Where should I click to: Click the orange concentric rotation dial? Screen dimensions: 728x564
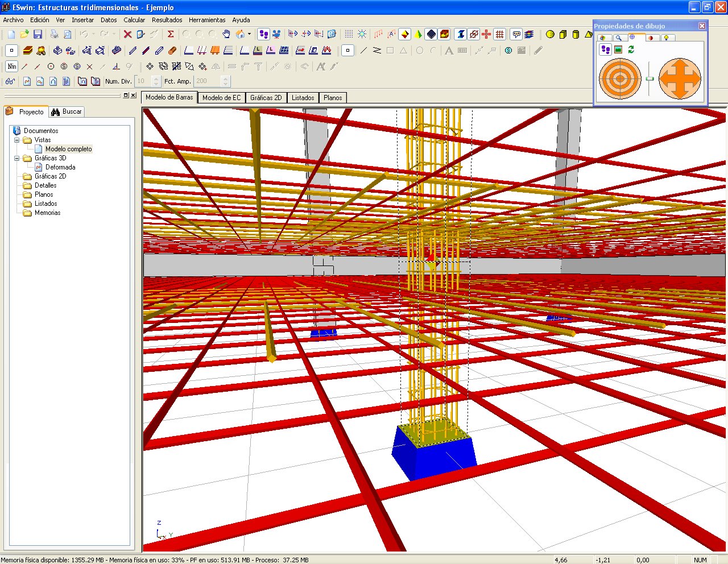(x=620, y=78)
